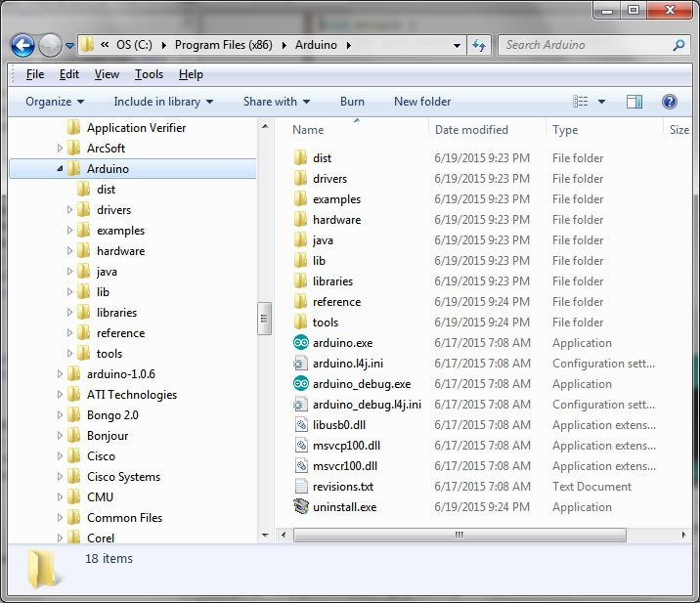Go back with the blue Back arrow
This screenshot has width=700, height=603.
point(22,46)
